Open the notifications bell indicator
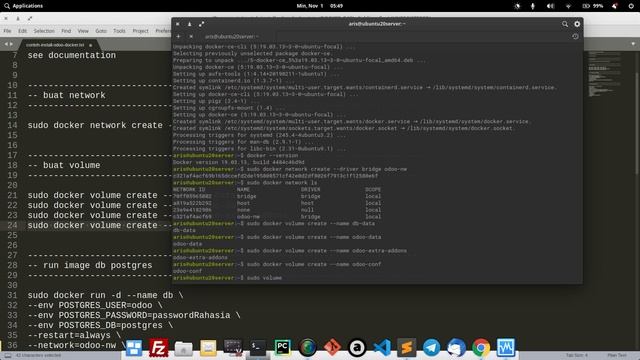640x360 pixels. click(x=615, y=6)
